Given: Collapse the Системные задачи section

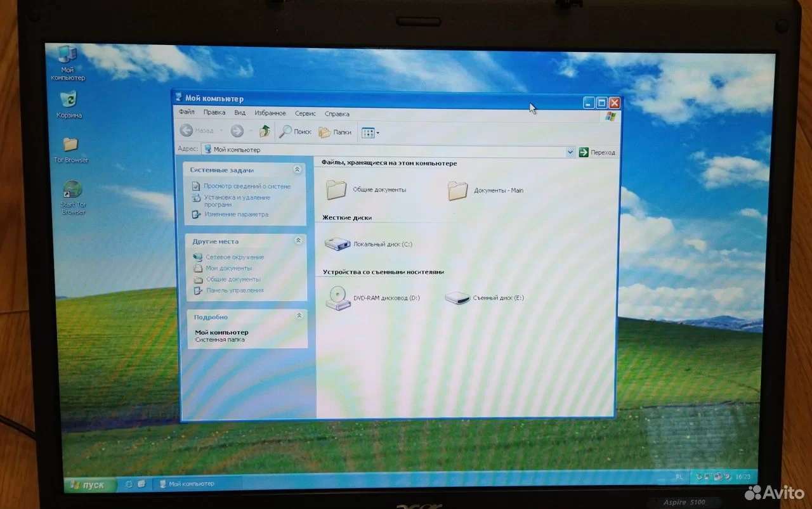Looking at the screenshot, I should (298, 170).
